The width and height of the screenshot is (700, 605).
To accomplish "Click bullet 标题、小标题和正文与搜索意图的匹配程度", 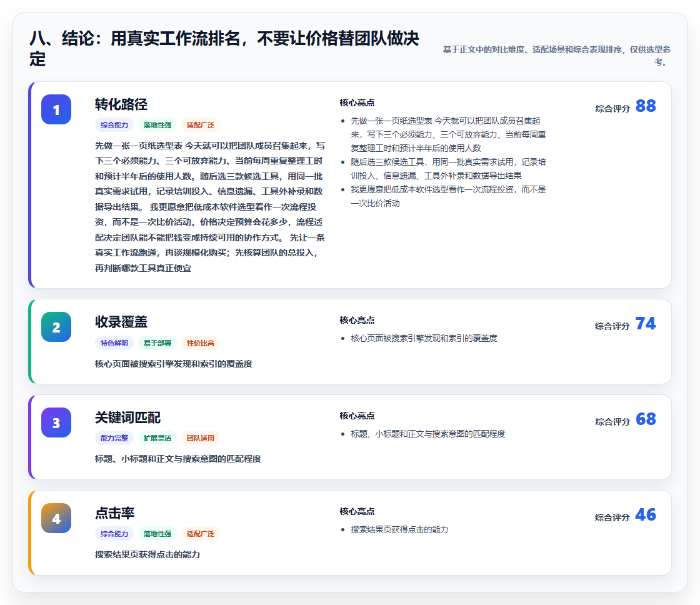I will point(427,434).
